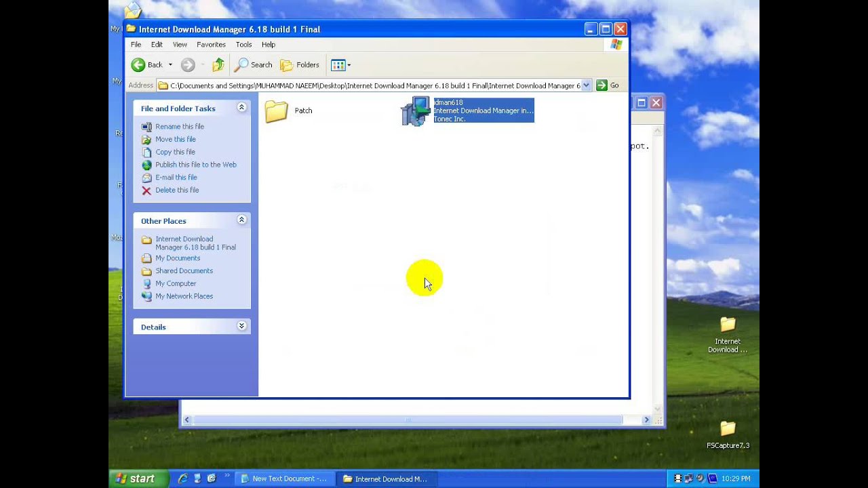This screenshot has width=868, height=488.
Task: Collapse the Other Places panel
Action: [241, 220]
